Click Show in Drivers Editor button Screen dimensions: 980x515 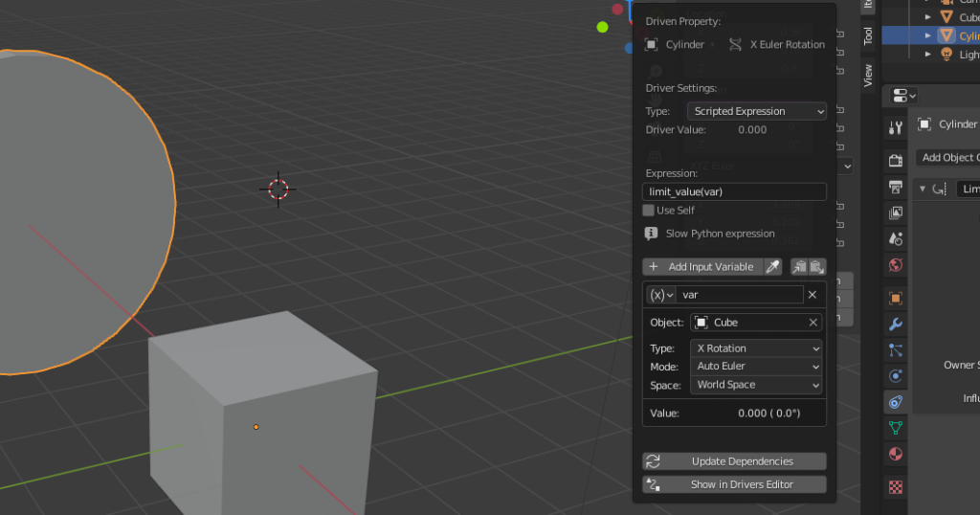(x=734, y=484)
